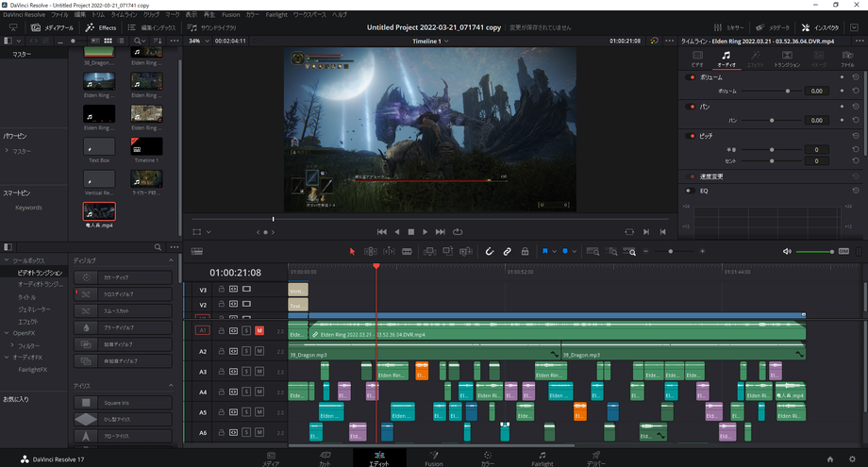This screenshot has height=467, width=868.
Task: Toggle the Effects panel button
Action: tap(101, 27)
